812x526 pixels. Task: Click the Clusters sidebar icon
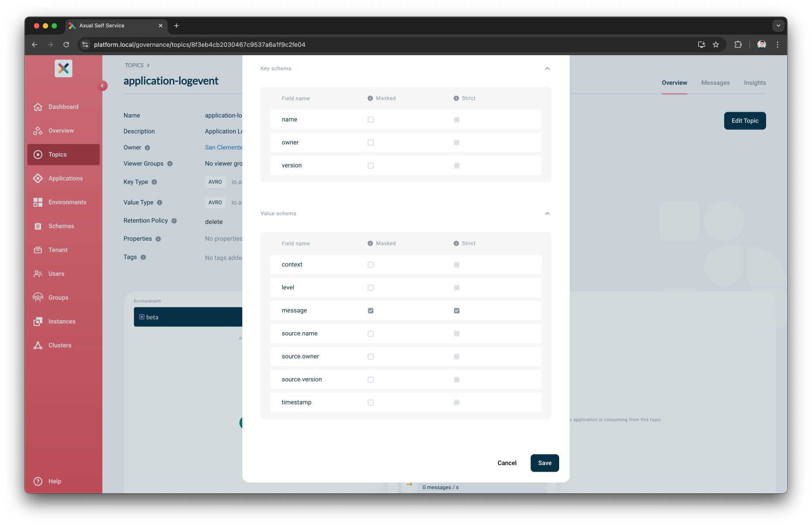tap(38, 345)
